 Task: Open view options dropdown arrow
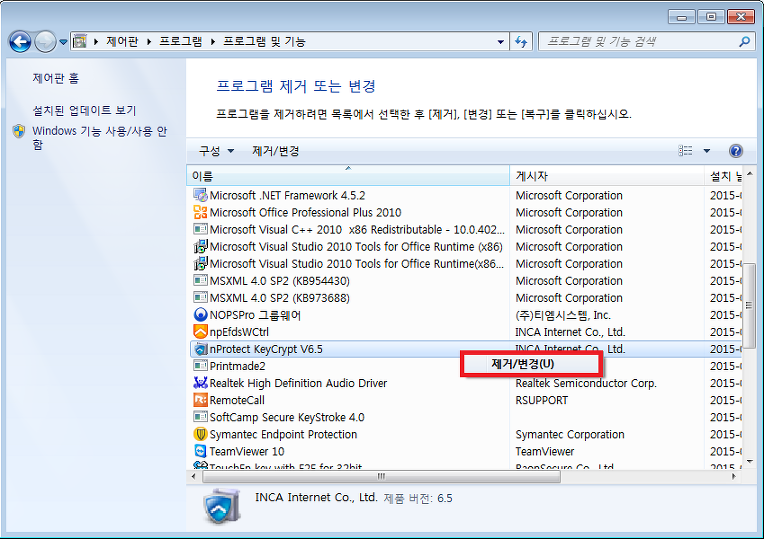(707, 151)
